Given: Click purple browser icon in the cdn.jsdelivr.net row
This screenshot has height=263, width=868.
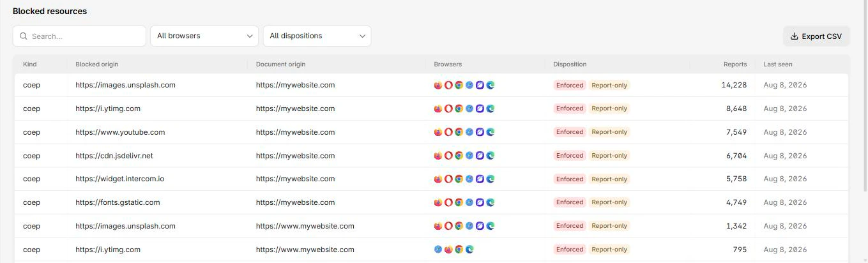Looking at the screenshot, I should [x=480, y=156].
